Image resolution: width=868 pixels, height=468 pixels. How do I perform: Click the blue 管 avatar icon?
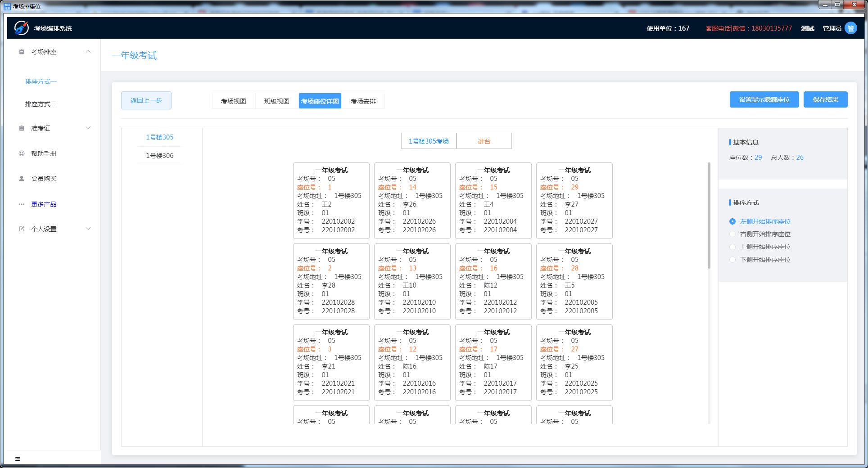851,28
